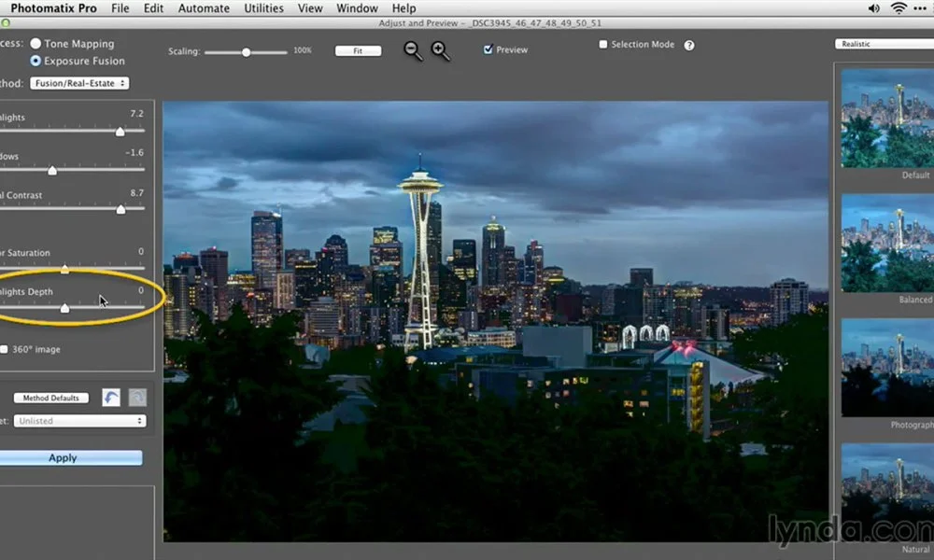Open the Window menu
The height and width of the screenshot is (560, 934).
coord(357,8)
